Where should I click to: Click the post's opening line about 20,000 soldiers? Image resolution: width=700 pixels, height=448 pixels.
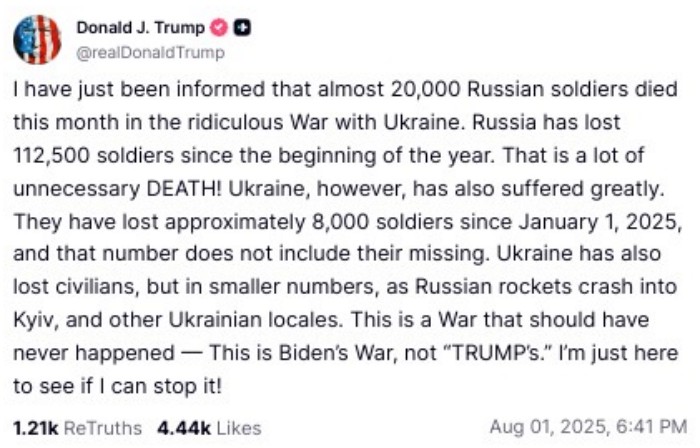(340, 88)
